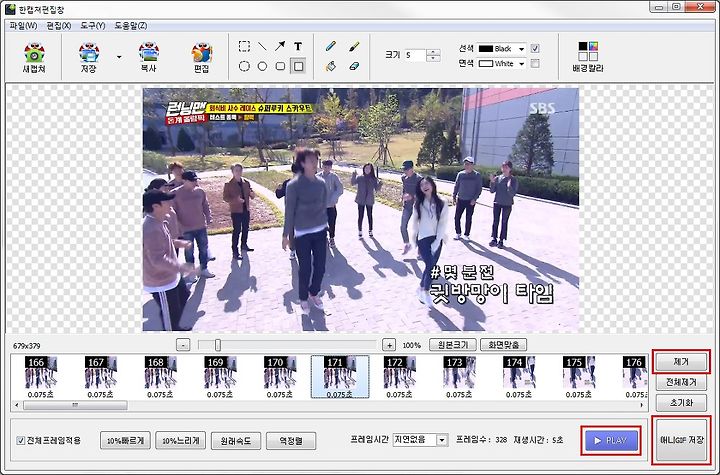This screenshot has height=475, width=720.
Task: Click the 편집 (edit) icon
Action: [202, 57]
